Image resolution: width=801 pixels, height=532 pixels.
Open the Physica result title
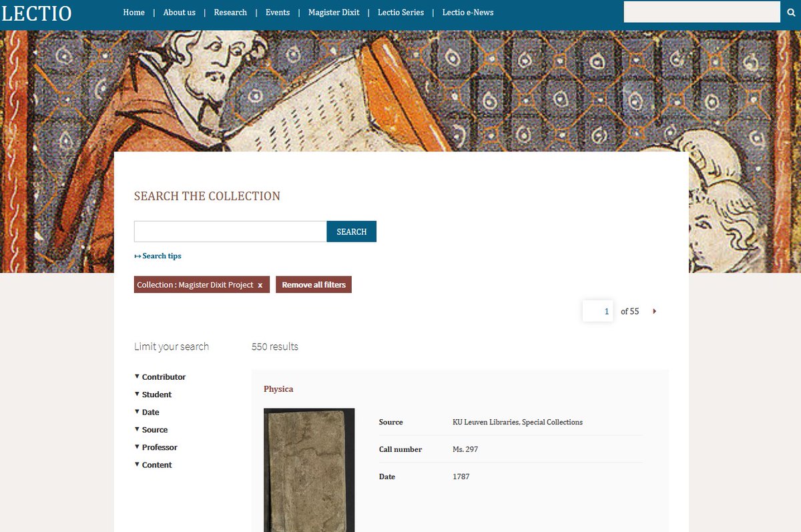point(278,388)
